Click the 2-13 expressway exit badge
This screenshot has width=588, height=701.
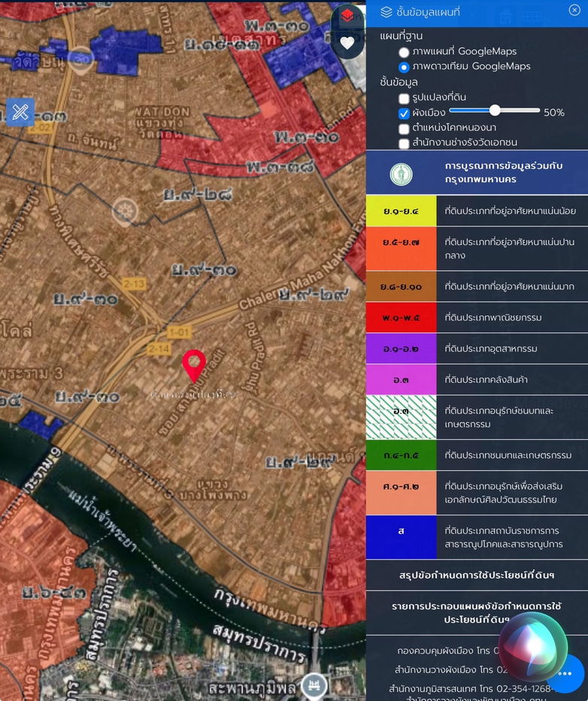(134, 284)
